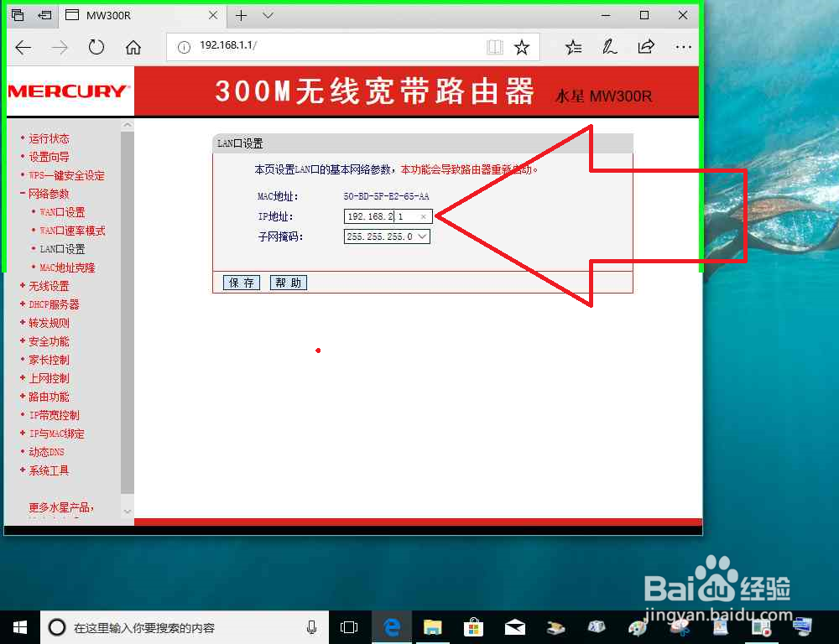Open Edge Share icon

click(646, 48)
